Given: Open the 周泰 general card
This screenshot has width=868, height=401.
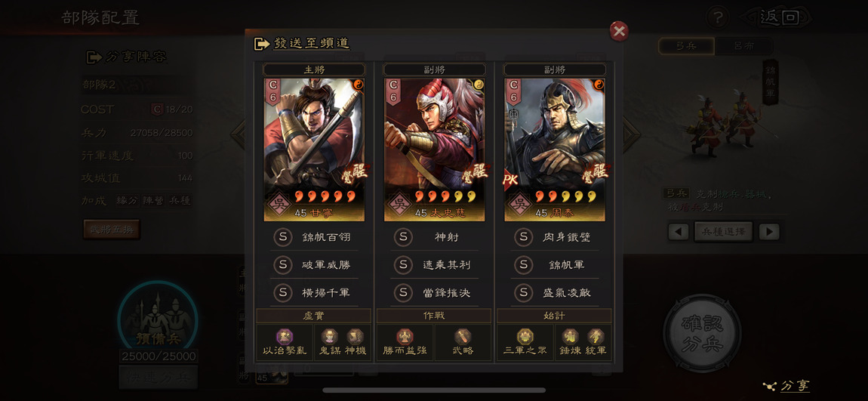Looking at the screenshot, I should [555, 150].
